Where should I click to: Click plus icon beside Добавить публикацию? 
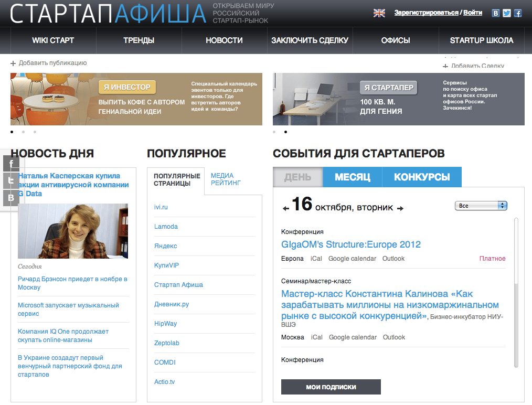pos(13,63)
